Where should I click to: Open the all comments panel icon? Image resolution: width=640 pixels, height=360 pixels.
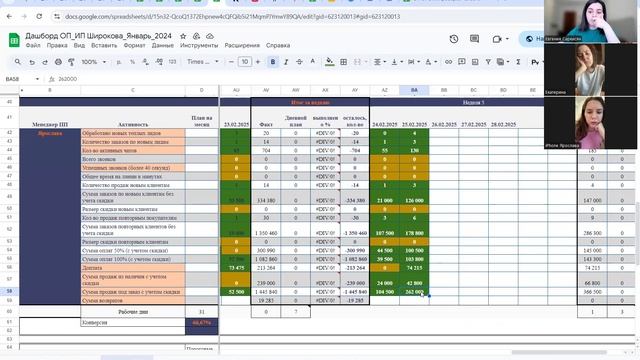pyautogui.click(x=474, y=39)
